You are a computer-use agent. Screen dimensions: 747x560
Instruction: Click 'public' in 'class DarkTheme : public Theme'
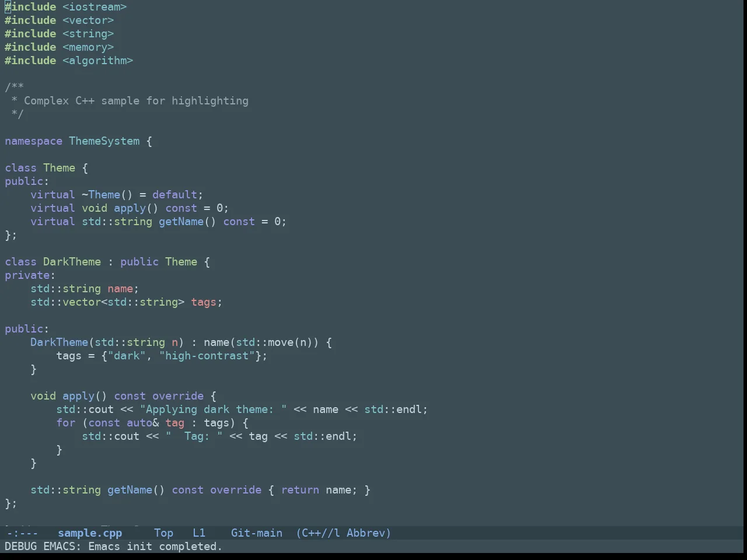(139, 262)
